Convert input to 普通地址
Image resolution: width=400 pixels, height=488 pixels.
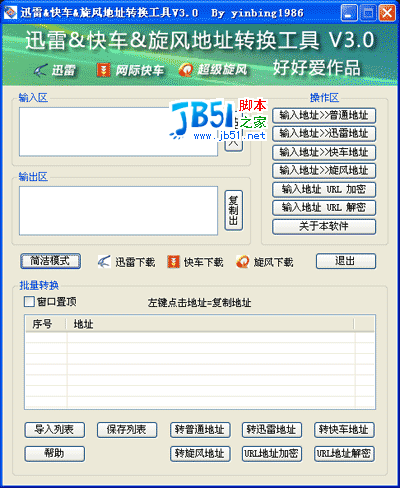click(324, 115)
